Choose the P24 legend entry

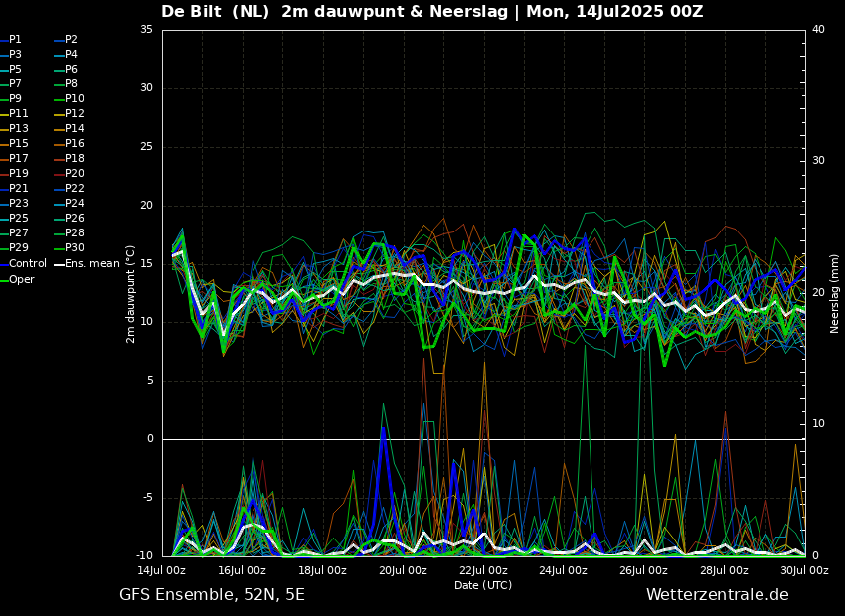(x=70, y=203)
